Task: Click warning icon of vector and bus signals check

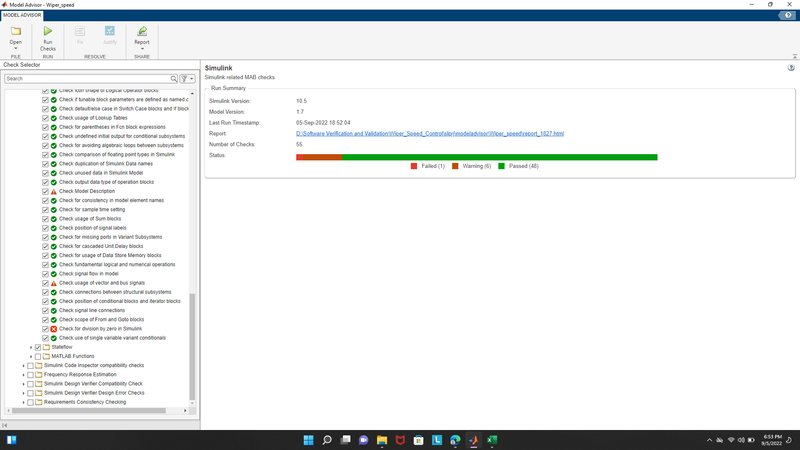Action: 54,283
